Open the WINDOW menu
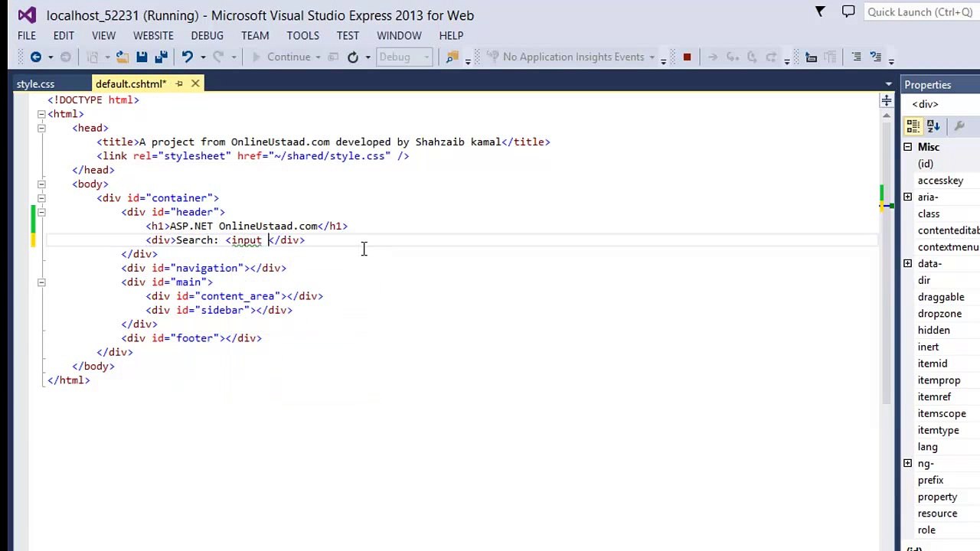 coord(399,35)
